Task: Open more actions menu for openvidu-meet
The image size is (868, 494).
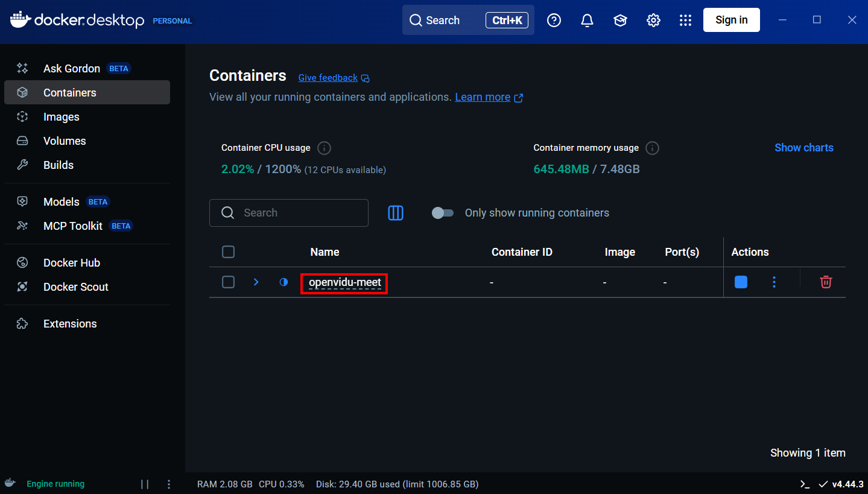Action: [775, 282]
